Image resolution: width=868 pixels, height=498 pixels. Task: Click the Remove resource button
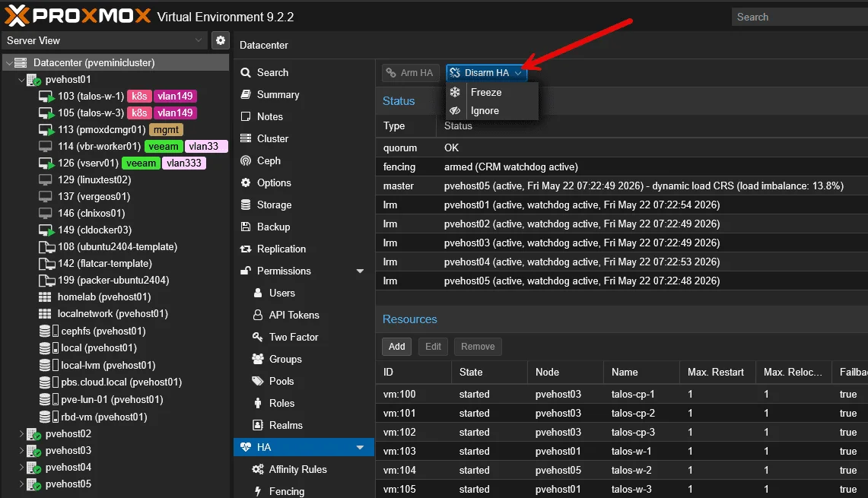click(478, 347)
